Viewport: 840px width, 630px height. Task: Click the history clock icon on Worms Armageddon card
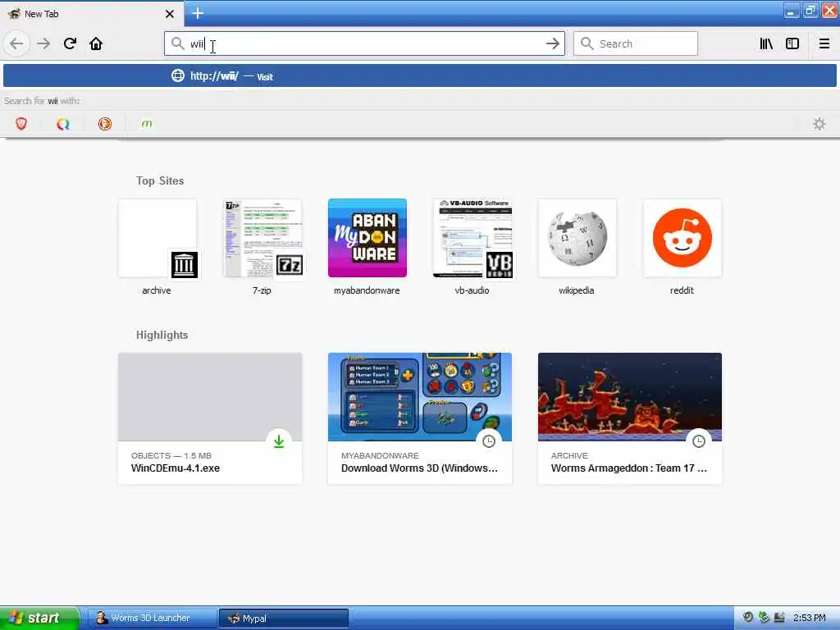[x=699, y=441]
